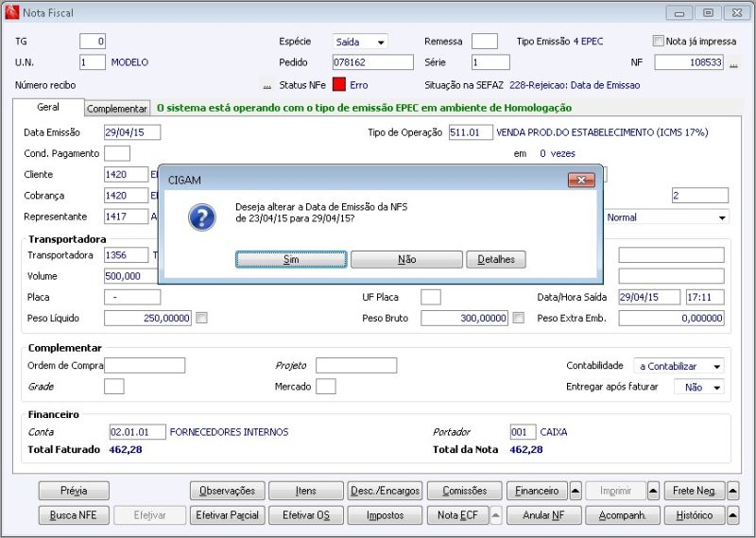Toggle the Nota já impressa checkbox
Screen dimensions: 756x538
658,41
